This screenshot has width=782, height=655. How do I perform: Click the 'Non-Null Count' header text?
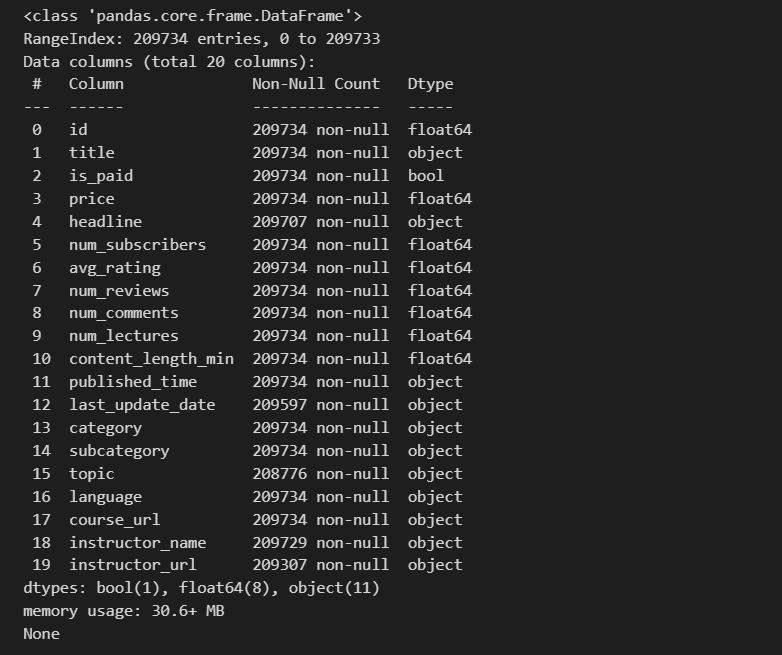pyautogui.click(x=316, y=84)
